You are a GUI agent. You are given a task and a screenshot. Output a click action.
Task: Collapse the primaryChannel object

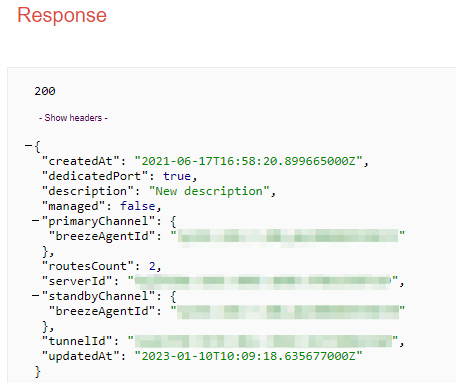(35, 220)
